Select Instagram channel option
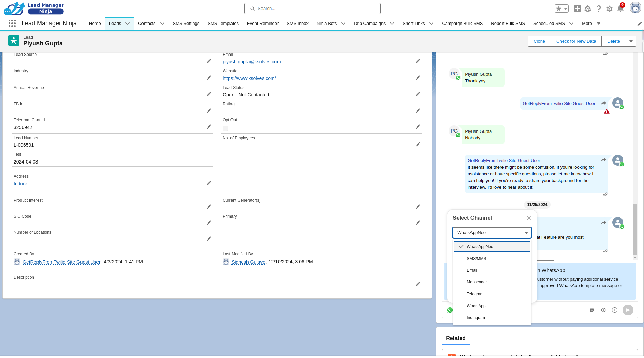Screen dimensions: 644x358 tap(492, 318)
